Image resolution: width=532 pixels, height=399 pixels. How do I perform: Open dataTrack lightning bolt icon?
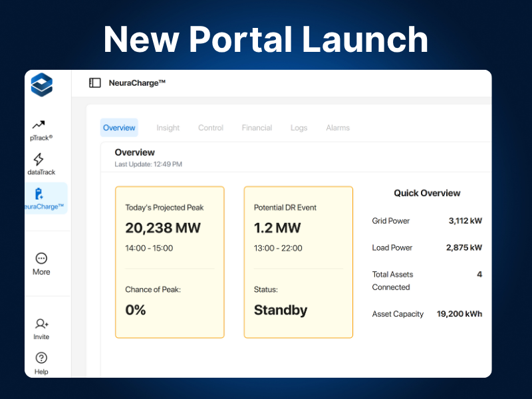pos(39,159)
